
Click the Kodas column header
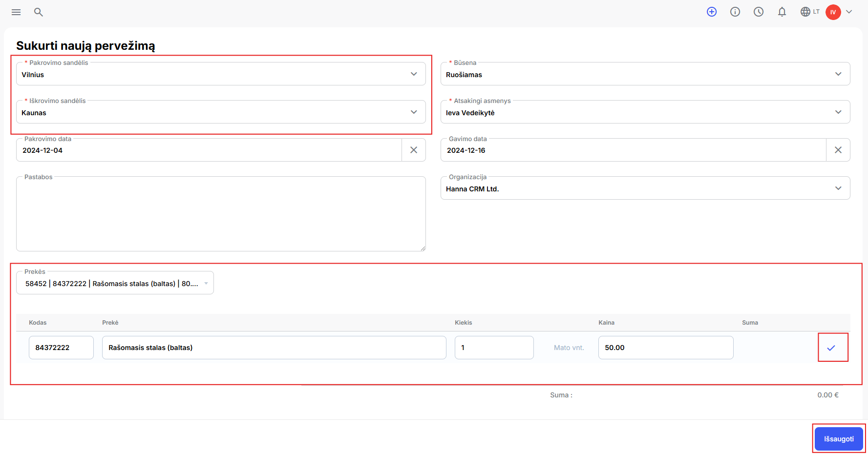pos(38,323)
